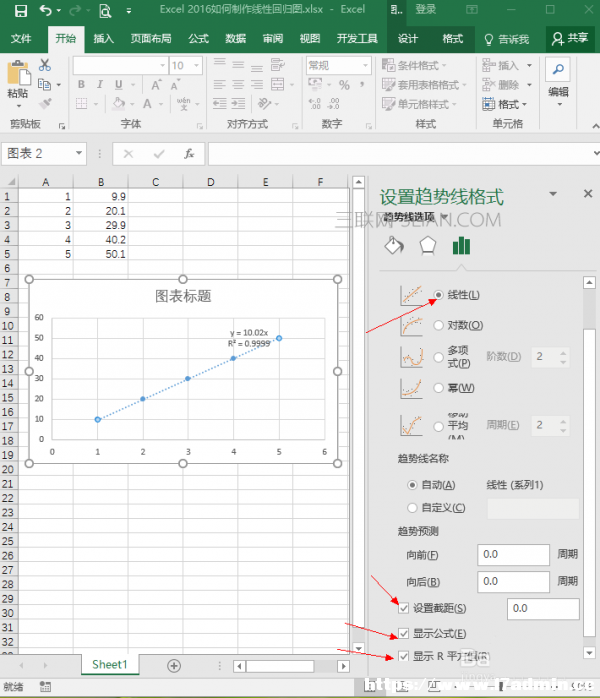
Task: Toggle Bold formatting
Action: pos(81,84)
